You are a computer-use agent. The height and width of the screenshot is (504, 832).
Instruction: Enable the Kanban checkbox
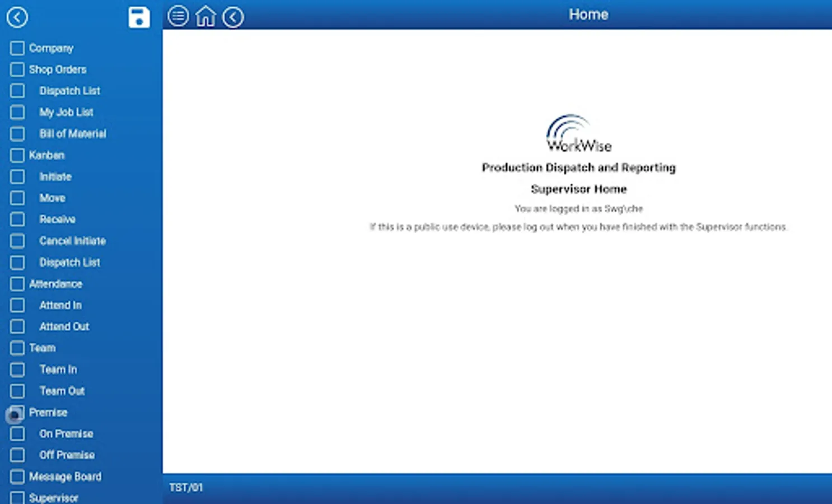pos(17,155)
